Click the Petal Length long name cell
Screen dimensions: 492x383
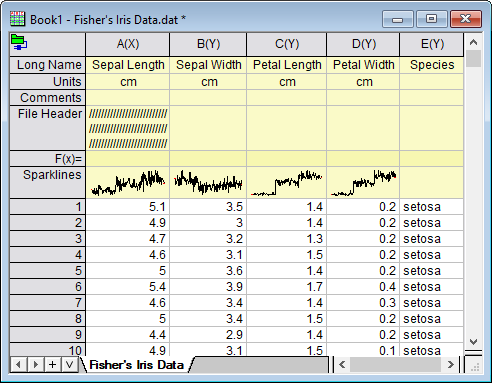pyautogui.click(x=287, y=65)
